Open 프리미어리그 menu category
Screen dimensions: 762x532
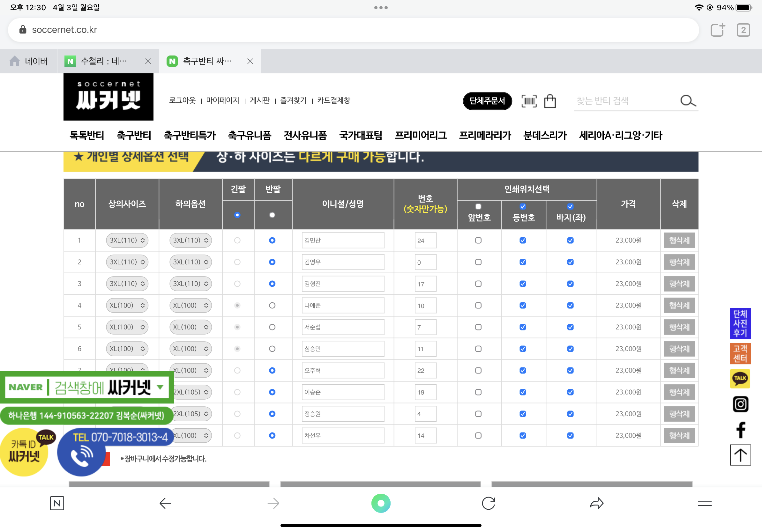coord(421,135)
